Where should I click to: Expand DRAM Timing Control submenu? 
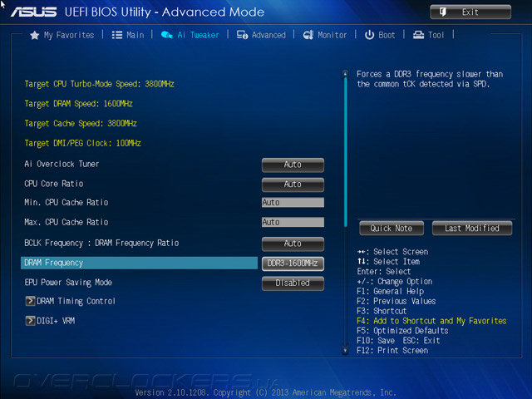pos(71,301)
